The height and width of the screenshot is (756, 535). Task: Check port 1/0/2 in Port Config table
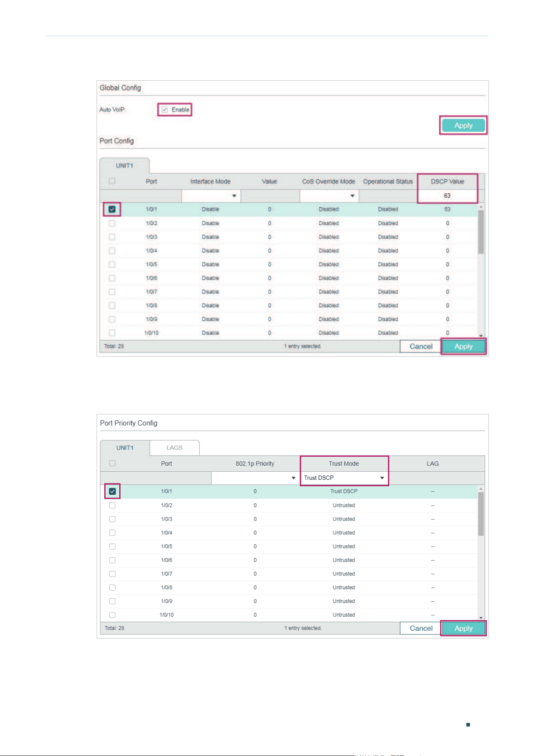point(112,223)
